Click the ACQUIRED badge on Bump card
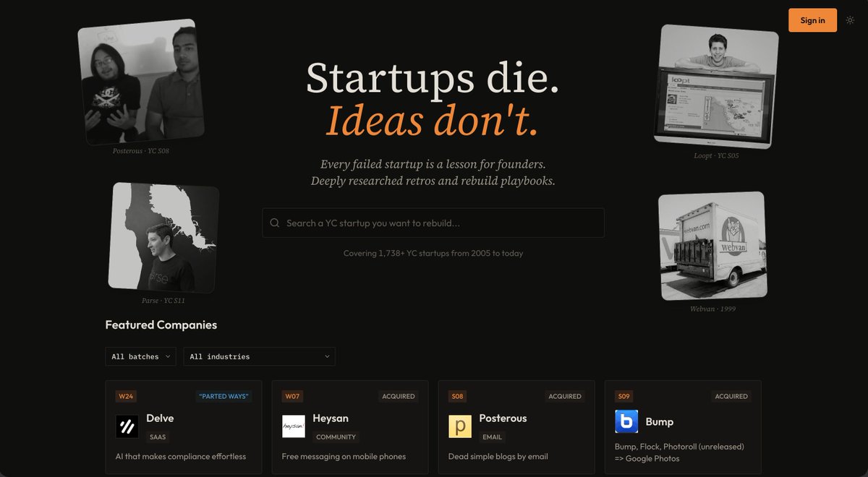 [x=731, y=396]
